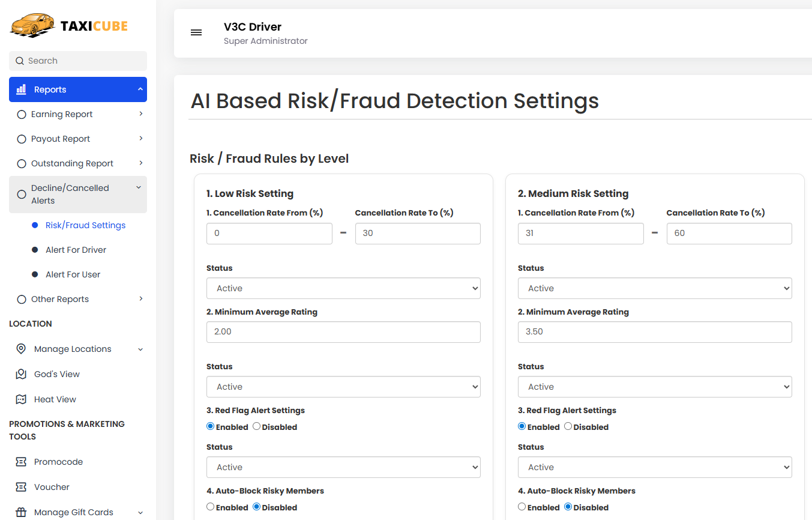The image size is (812, 520).
Task: Click the Manage Locations pin icon
Action: tap(21, 349)
